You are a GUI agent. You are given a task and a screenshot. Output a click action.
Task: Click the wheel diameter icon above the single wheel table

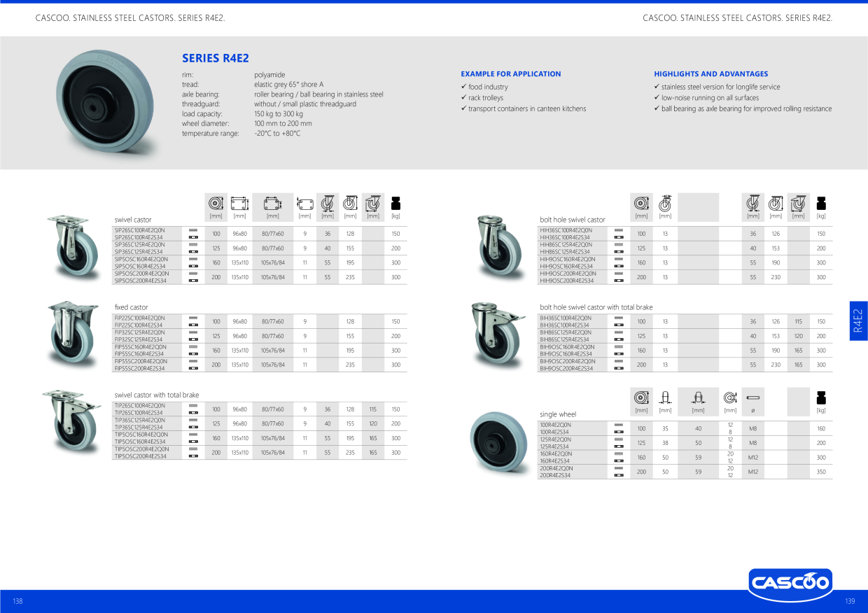(x=641, y=398)
